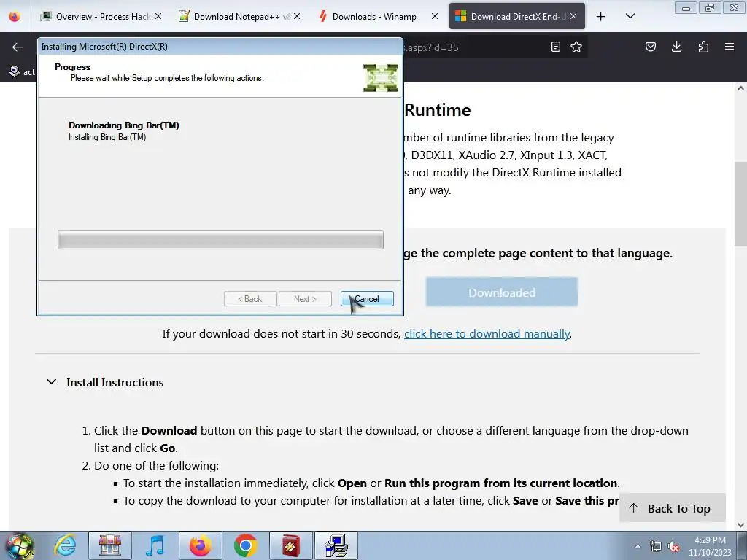Launch Internet Explorer from taskbar
Viewport: 747px width, 560px height.
(65, 545)
